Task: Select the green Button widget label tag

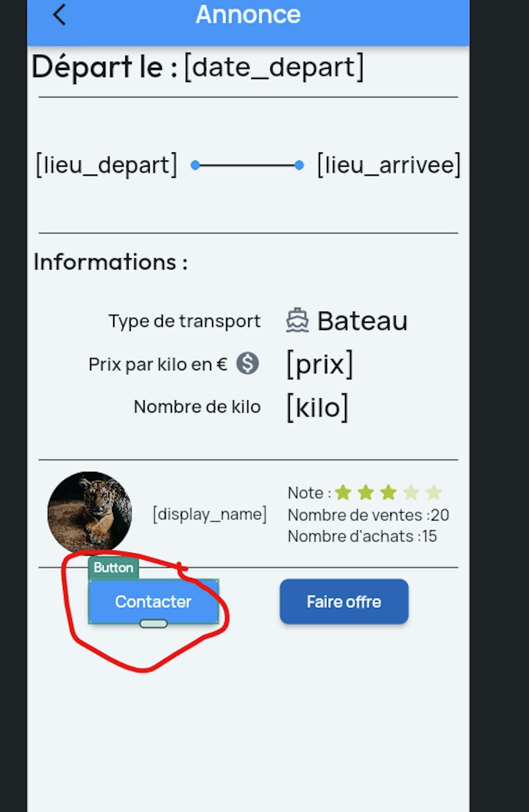Action: [113, 568]
